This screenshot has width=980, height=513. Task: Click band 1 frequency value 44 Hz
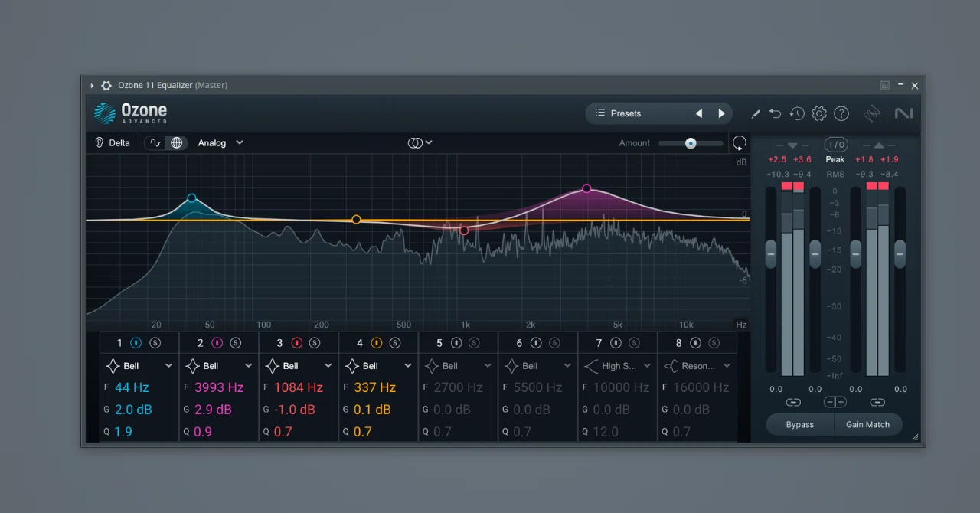pyautogui.click(x=132, y=387)
